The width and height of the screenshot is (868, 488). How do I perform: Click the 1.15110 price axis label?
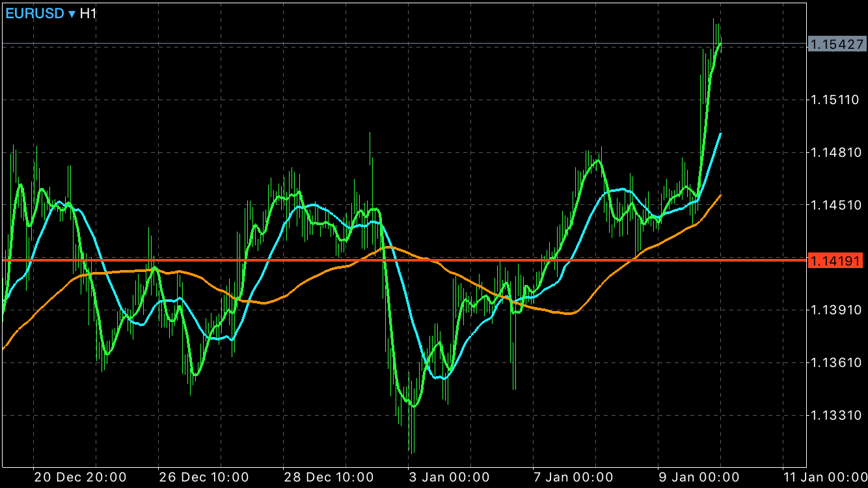(835, 100)
